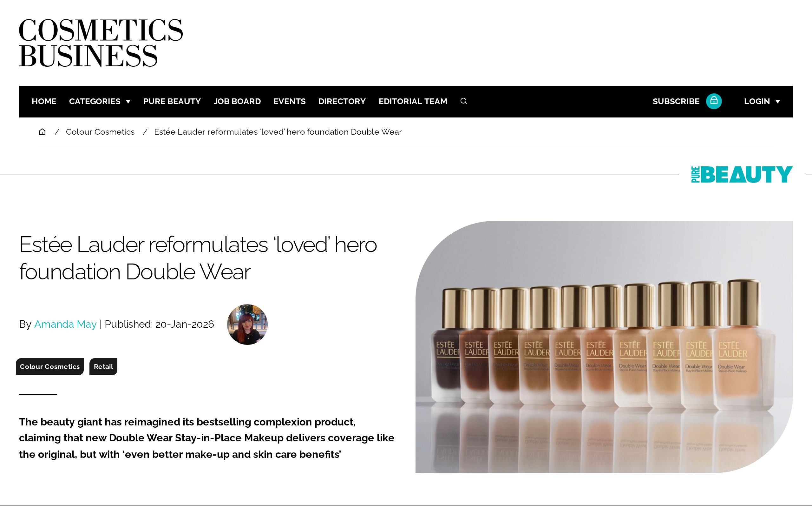Click the teal subscribe lock icon

click(714, 101)
